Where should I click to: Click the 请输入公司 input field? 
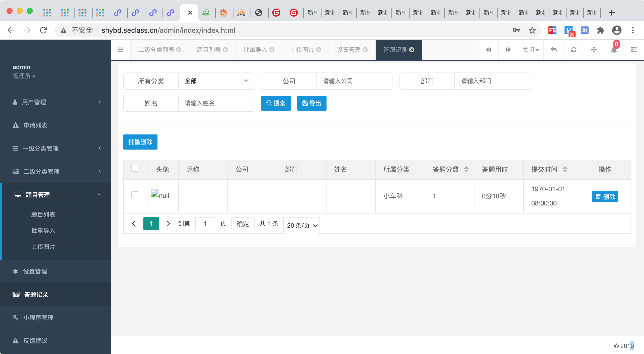click(354, 81)
